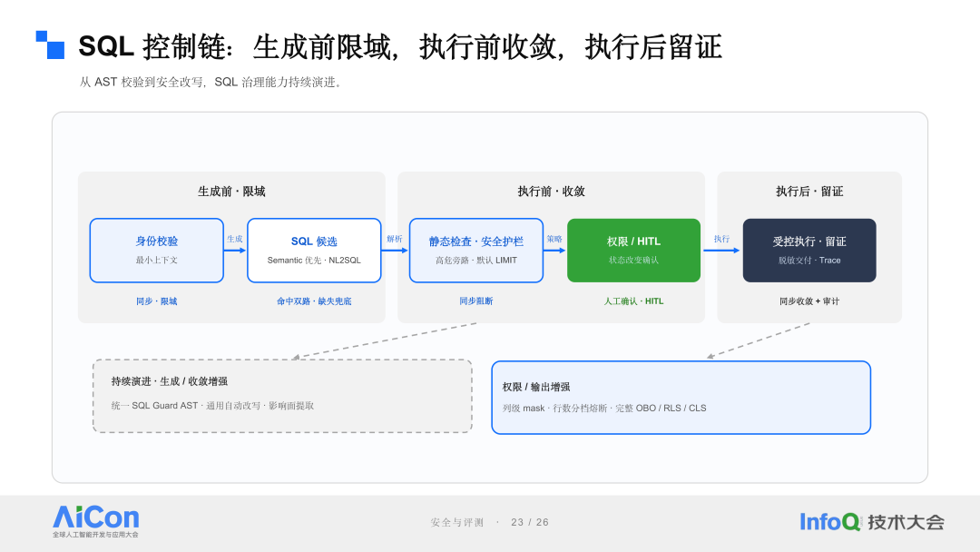Click the 生成前 · 限域 heading
This screenshot has height=552, width=980.
pyautogui.click(x=231, y=192)
